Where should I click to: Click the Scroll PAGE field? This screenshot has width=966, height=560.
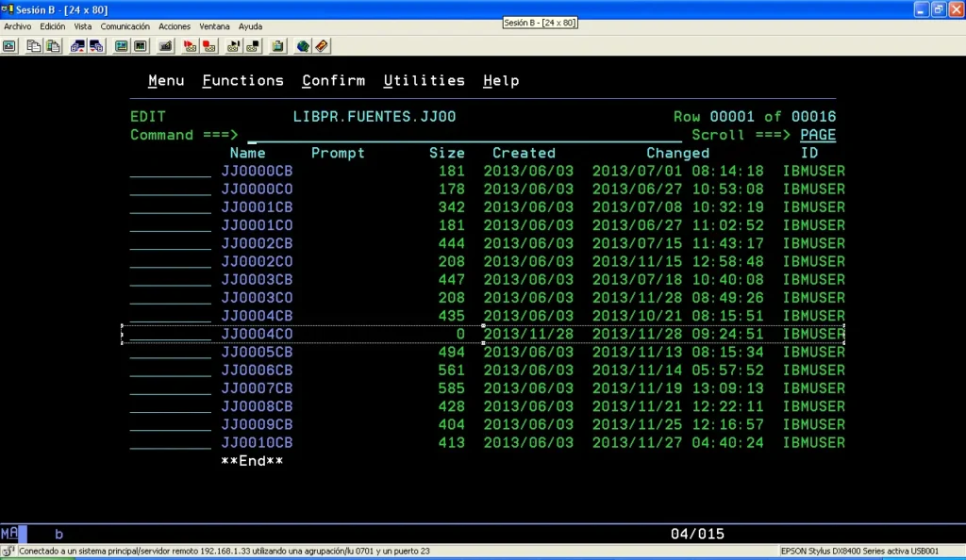click(818, 135)
